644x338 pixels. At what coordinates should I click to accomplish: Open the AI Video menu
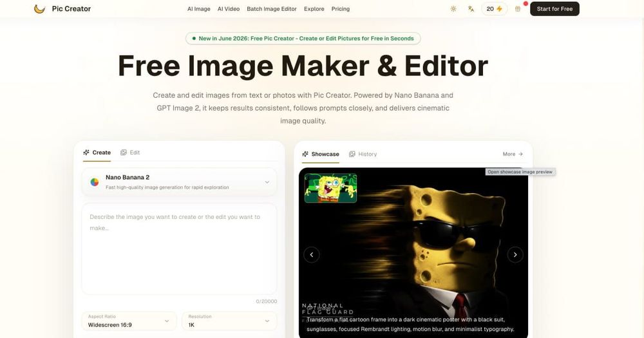[229, 8]
